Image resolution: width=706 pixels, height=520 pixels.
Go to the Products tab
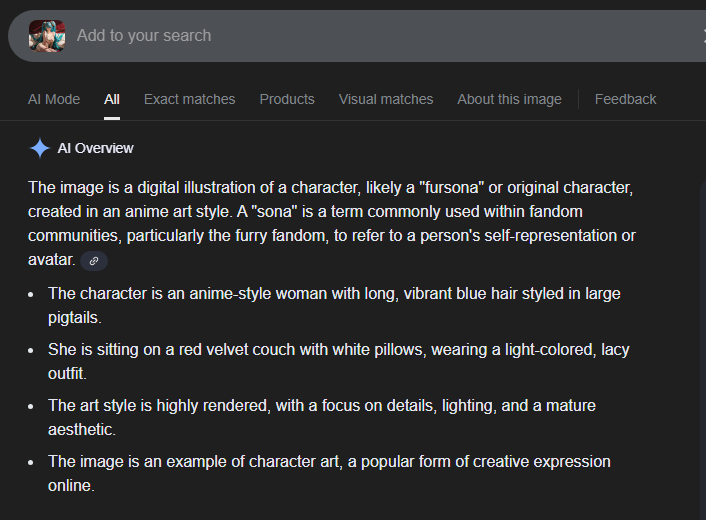tap(287, 99)
